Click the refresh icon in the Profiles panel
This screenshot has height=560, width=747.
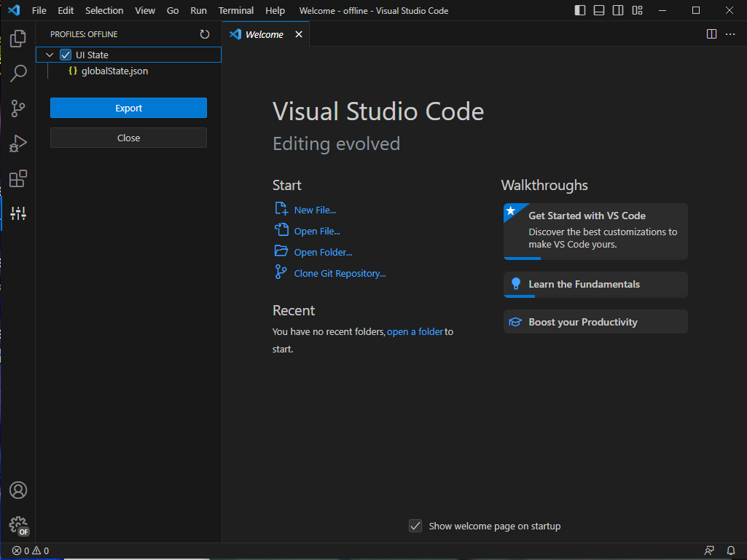205,33
